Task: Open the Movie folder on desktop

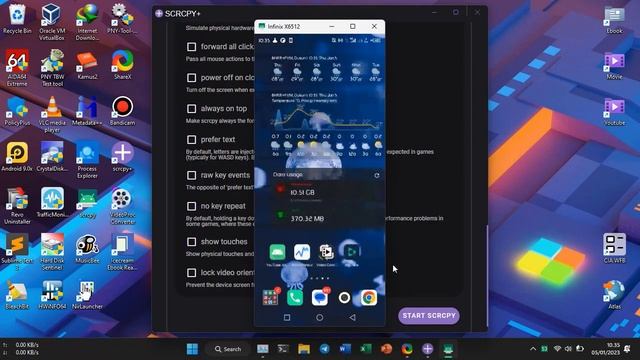Action: click(614, 65)
